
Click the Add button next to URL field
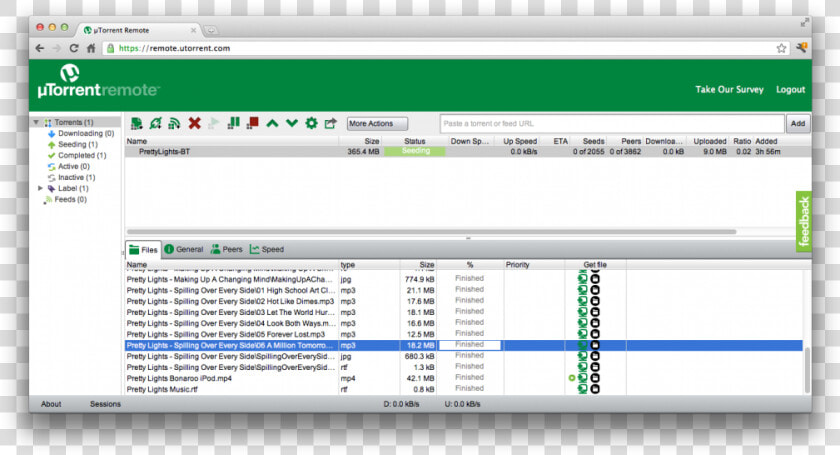point(798,124)
